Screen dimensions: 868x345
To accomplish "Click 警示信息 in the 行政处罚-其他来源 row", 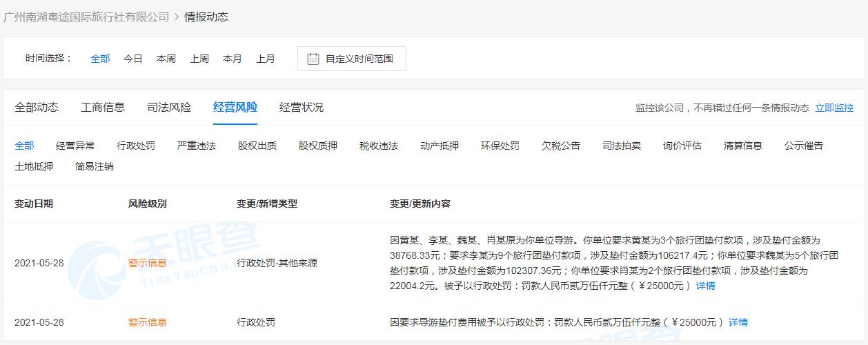I will [148, 263].
